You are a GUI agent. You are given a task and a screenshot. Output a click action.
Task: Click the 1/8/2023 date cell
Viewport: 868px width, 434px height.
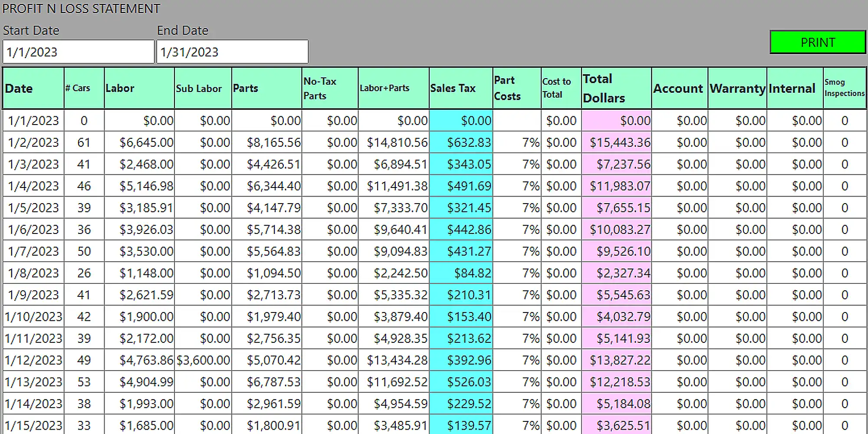(33, 273)
